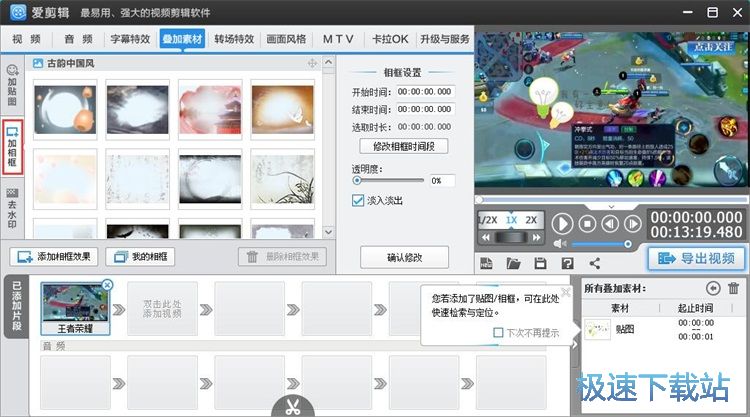
Task: Set playback speed to 2X
Action: coord(531,220)
